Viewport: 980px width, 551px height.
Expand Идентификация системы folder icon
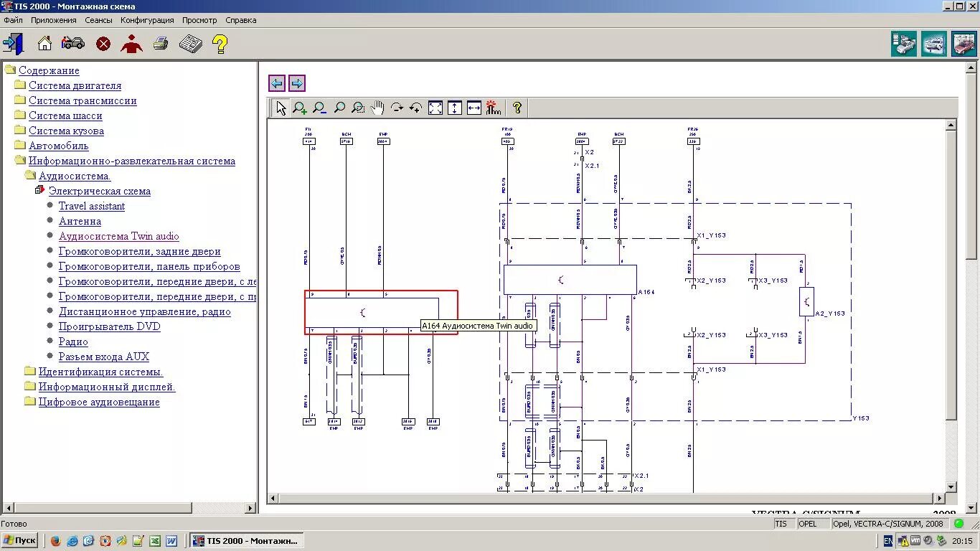click(30, 371)
